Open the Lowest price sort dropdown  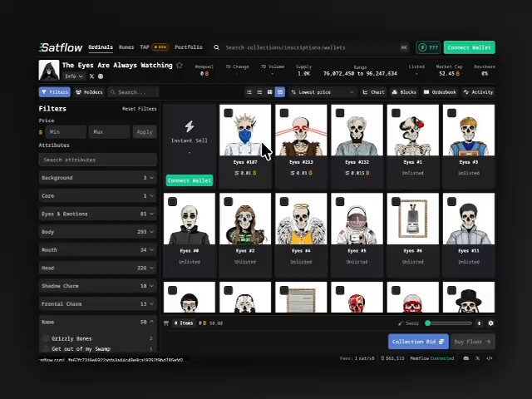coord(323,92)
